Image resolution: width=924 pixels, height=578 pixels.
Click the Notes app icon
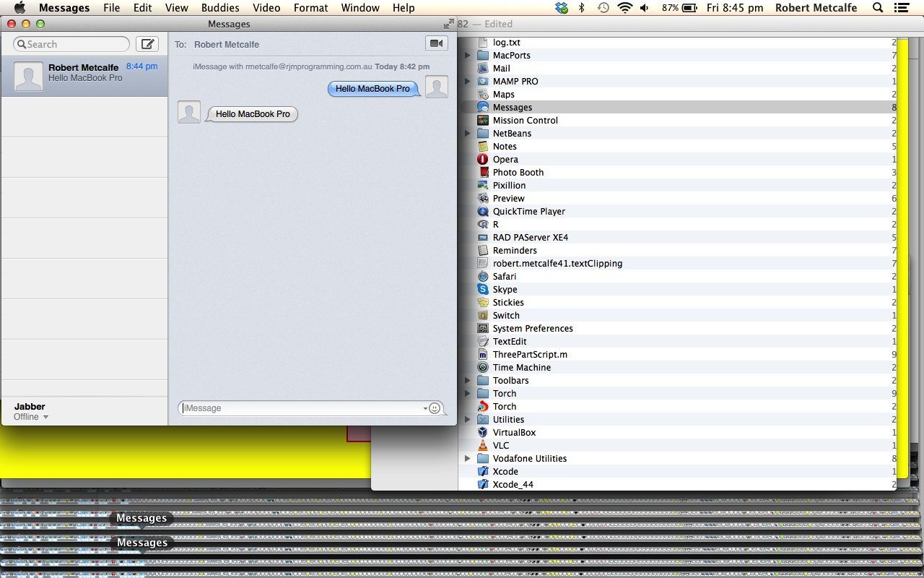(x=483, y=146)
